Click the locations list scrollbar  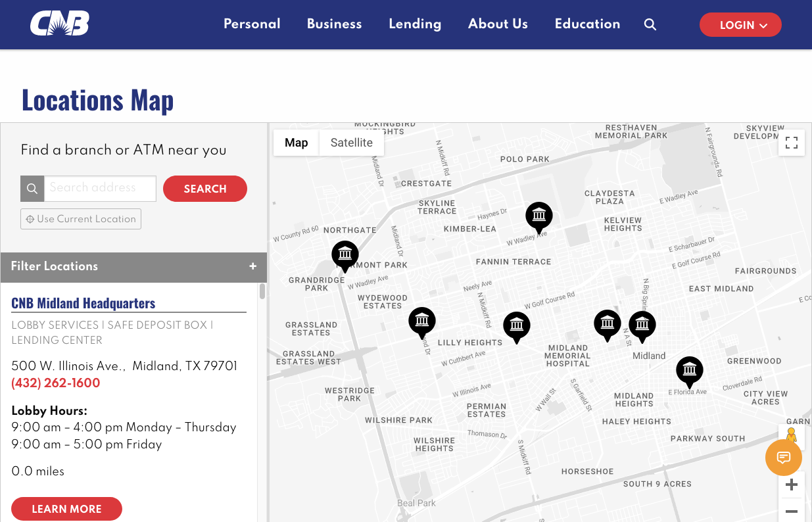click(262, 291)
